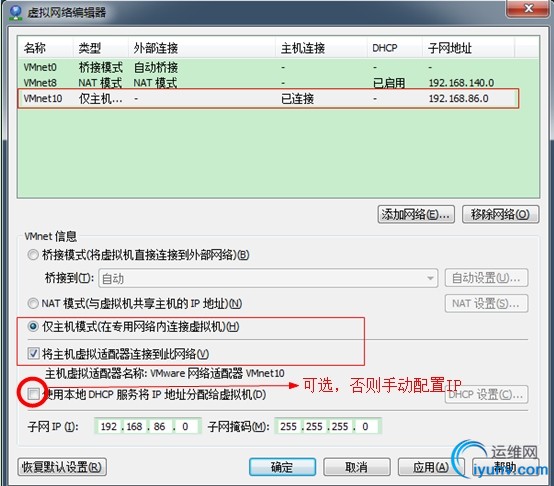Click the 外部连接 column header

[x=202, y=48]
